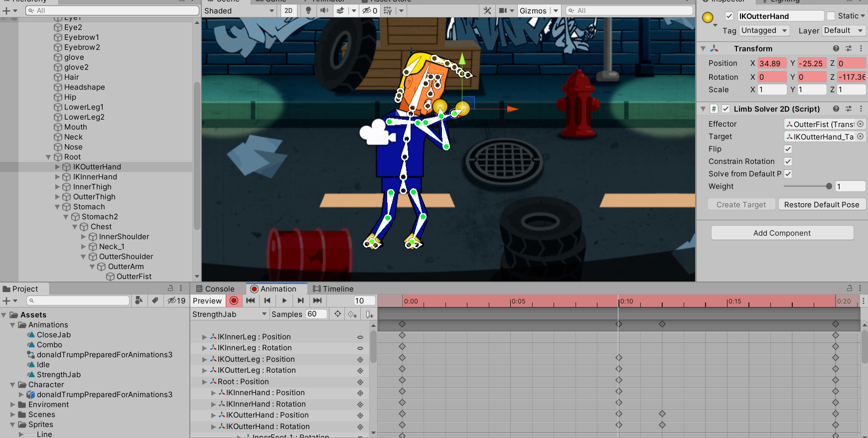
Task: Go to the first keyframe of the clip
Action: pyautogui.click(x=251, y=300)
